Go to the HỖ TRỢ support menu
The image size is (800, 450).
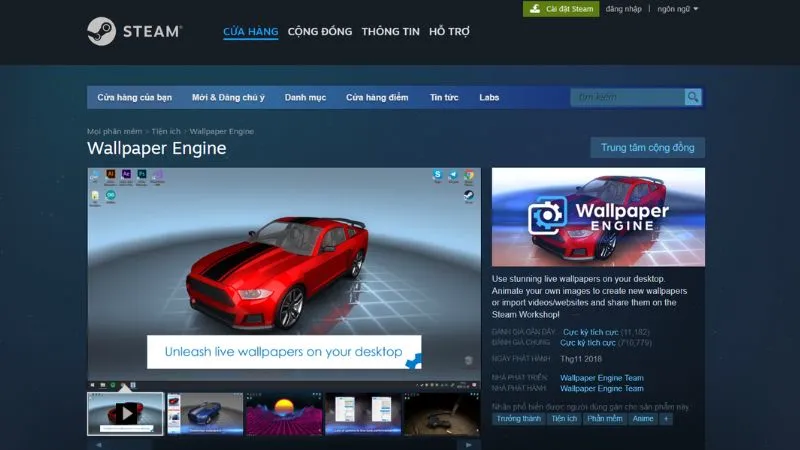click(450, 31)
